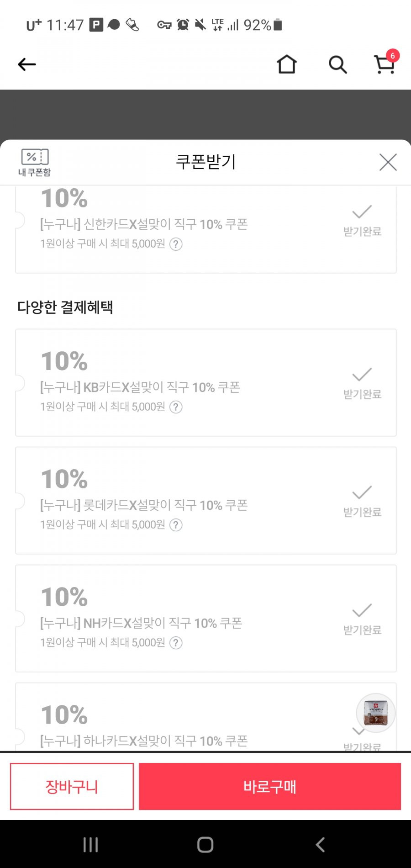Click help icon on 롯데카드 coupon
This screenshot has width=411, height=868.
[176, 525]
